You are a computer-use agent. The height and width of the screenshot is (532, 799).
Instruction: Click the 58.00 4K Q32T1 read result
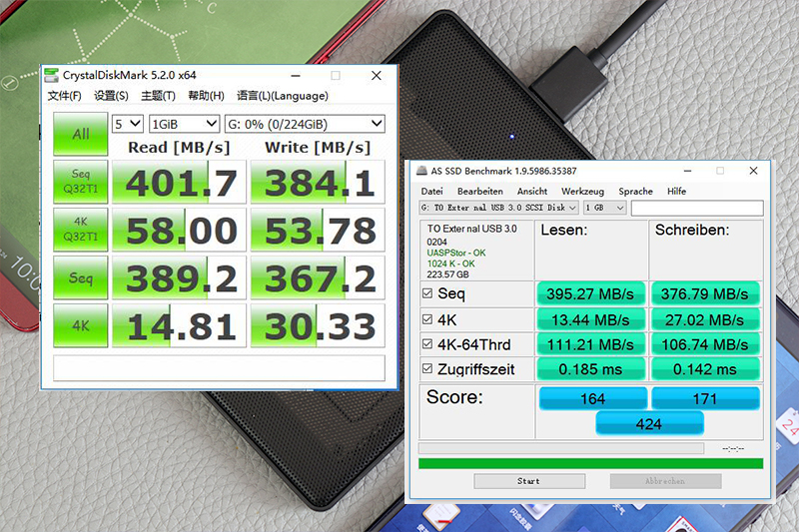(x=180, y=230)
